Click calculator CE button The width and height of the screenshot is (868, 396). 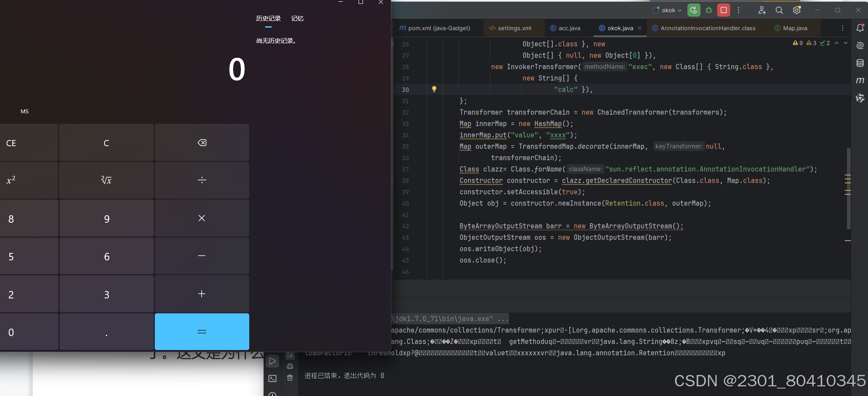[x=29, y=143]
